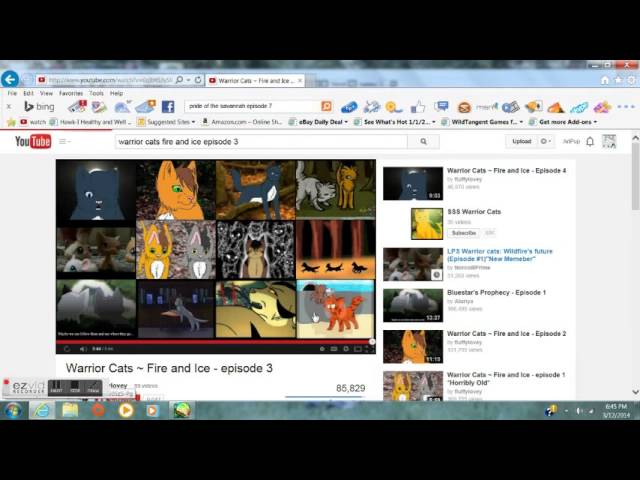
Task: Add LPS Warrior cats video to Watch Later
Action: (437, 275)
